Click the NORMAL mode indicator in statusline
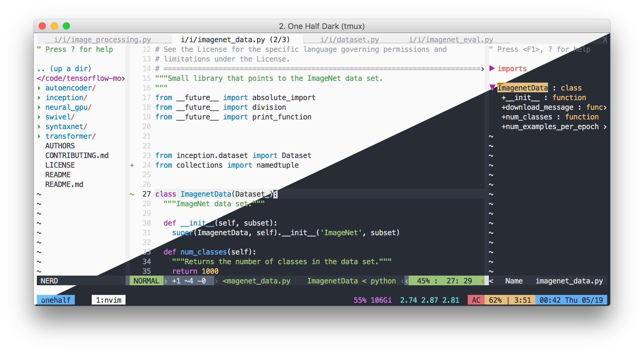This screenshot has width=644, height=354. point(146,281)
